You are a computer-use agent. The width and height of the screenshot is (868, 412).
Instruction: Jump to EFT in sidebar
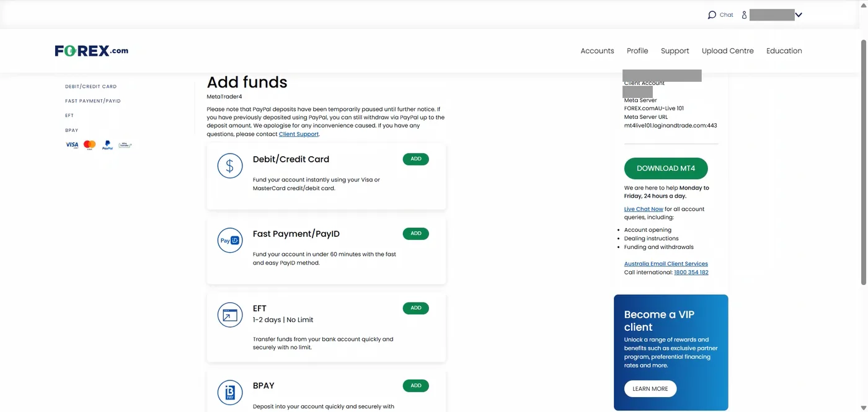[69, 115]
